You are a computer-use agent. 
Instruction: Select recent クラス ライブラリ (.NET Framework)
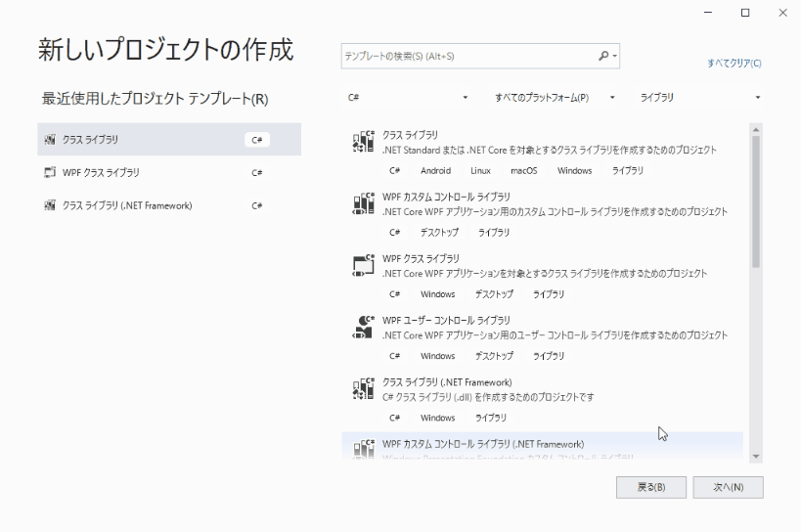point(169,205)
